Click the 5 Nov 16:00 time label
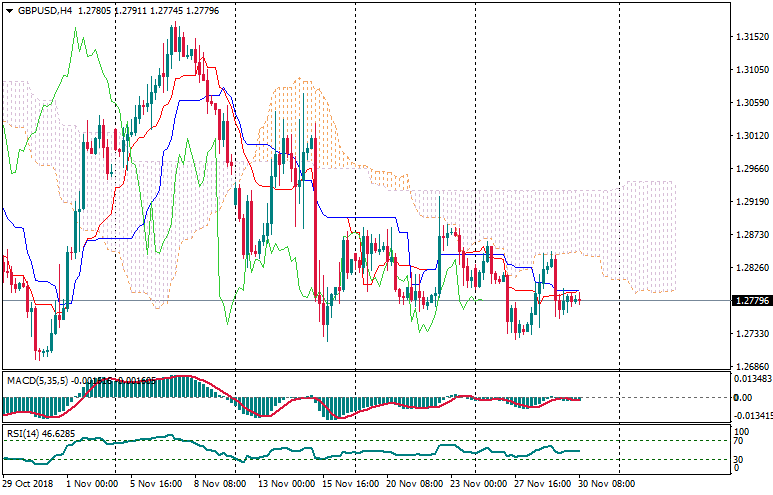This screenshot has height=495, width=773. [x=157, y=481]
